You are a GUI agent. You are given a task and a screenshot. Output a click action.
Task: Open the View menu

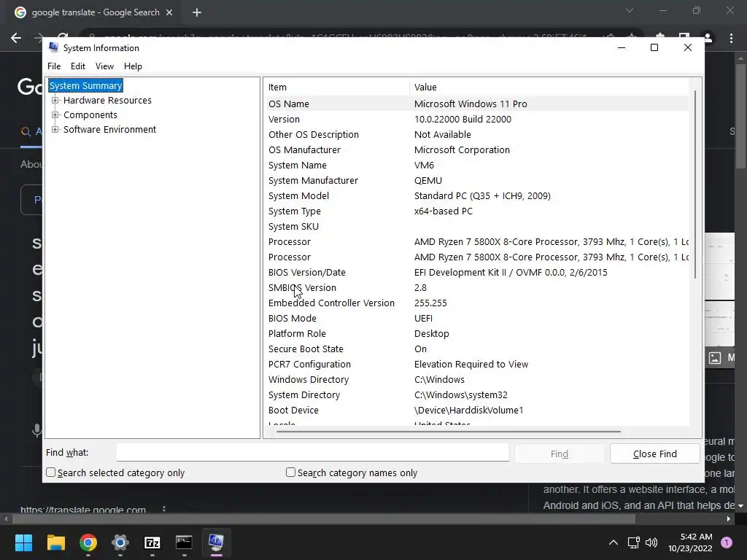104,66
